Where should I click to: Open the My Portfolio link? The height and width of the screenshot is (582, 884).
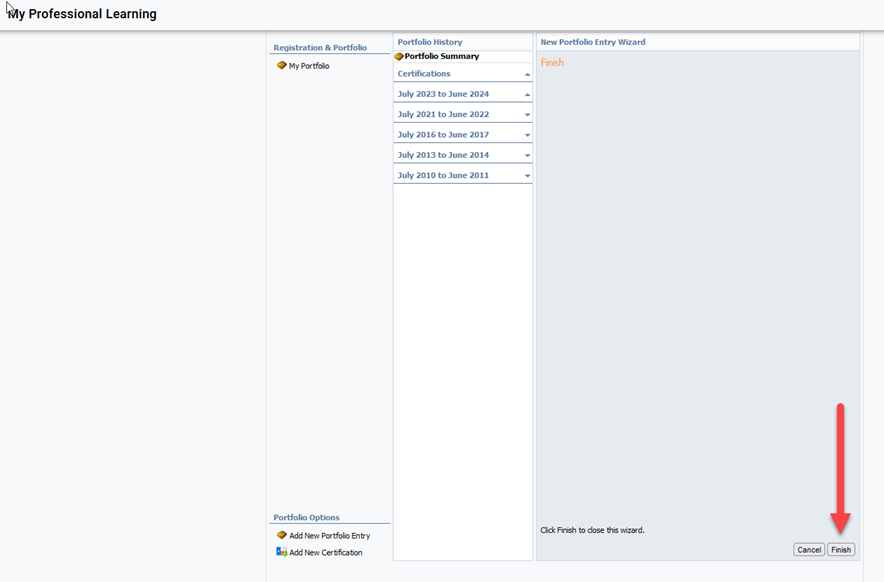[309, 66]
